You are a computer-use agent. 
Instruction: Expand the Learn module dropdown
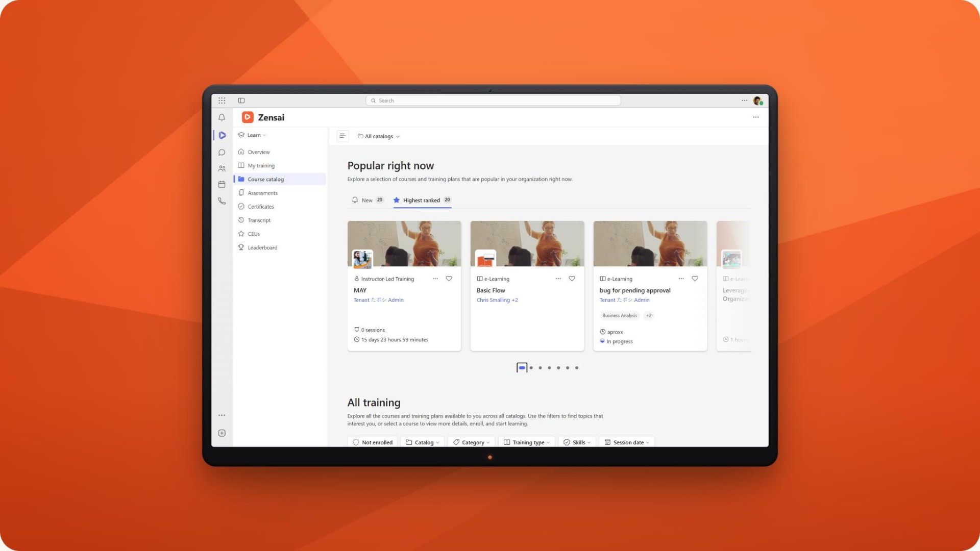(x=252, y=135)
